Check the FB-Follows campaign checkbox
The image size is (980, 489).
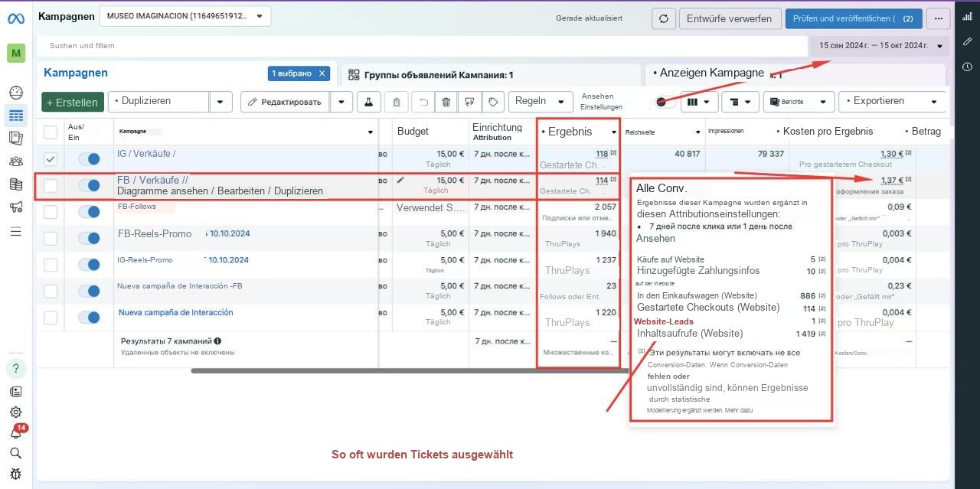pyautogui.click(x=51, y=212)
